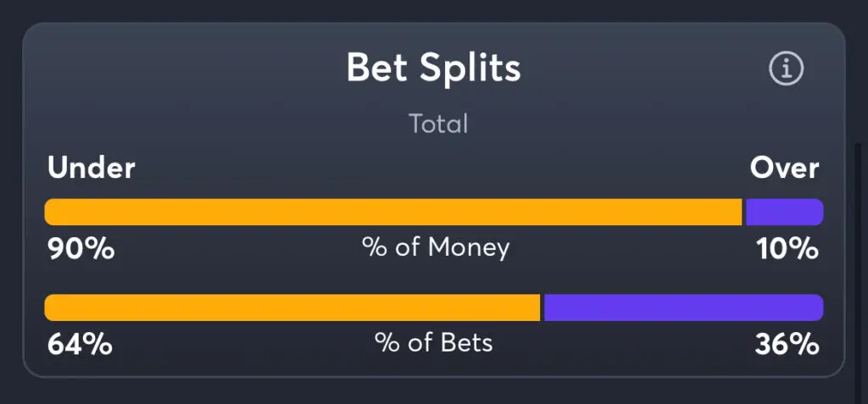The width and height of the screenshot is (868, 404).
Task: Click the orange Under segment of the money bar
Action: (x=393, y=212)
